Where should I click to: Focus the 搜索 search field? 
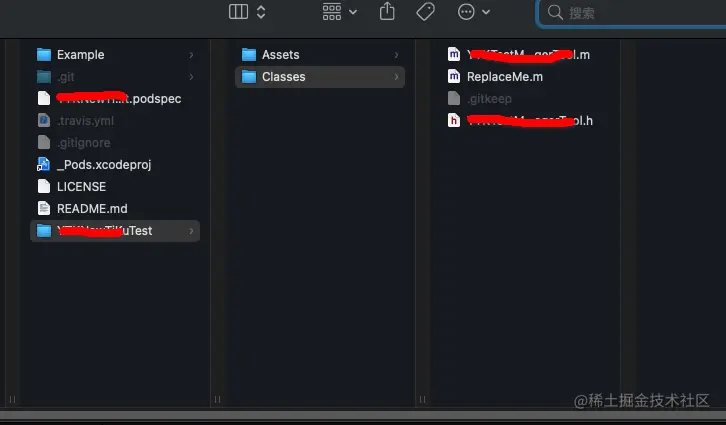pyautogui.click(x=632, y=13)
